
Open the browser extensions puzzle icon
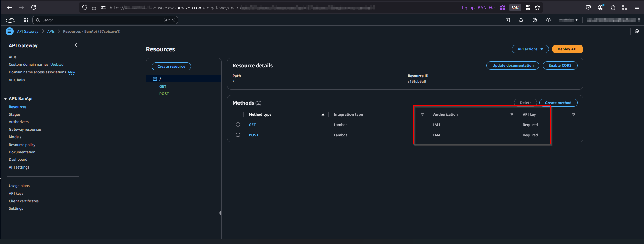coord(613,7)
